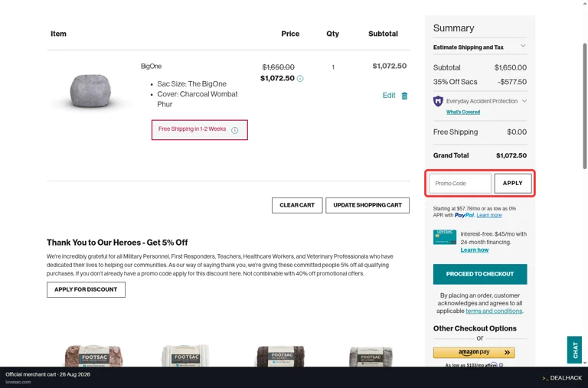Screen dimensions: 588x388
Task: Click the 35% Off Sacs discount line
Action: coord(480,82)
